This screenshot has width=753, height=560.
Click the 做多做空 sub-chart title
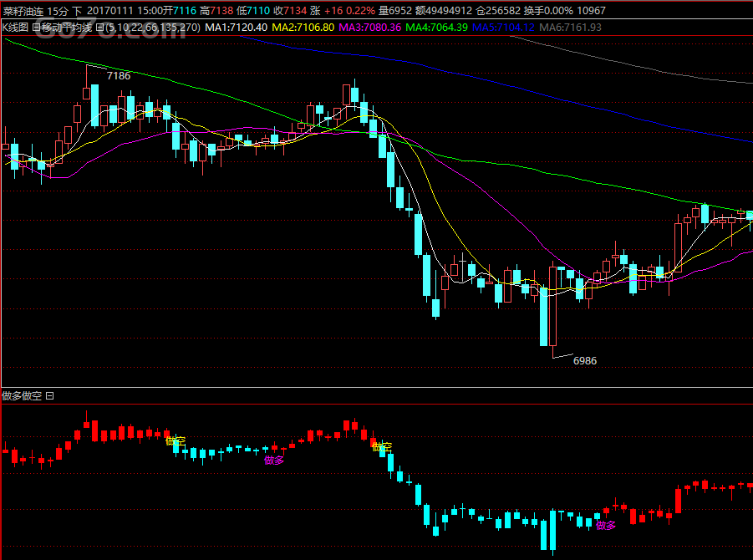click(22, 395)
